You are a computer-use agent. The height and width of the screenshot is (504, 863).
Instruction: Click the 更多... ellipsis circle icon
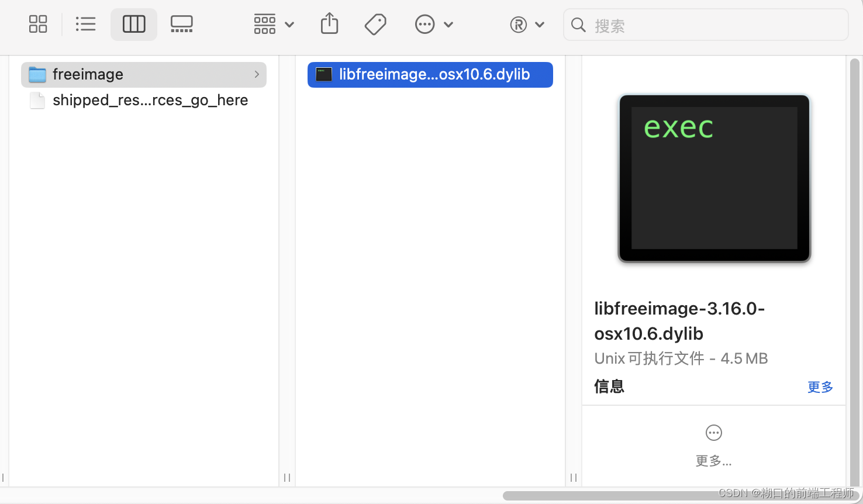click(714, 433)
